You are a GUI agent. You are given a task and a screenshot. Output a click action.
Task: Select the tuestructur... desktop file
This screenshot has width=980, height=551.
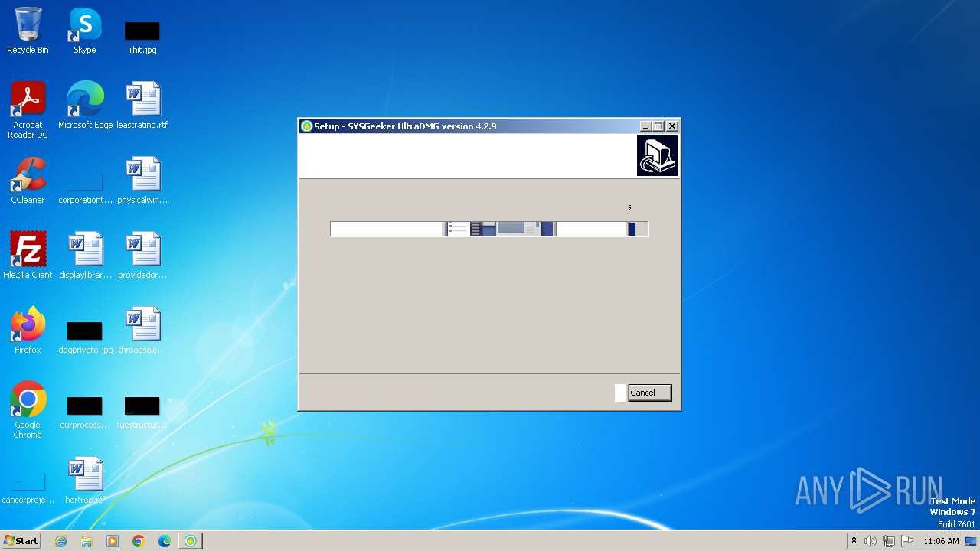pos(142,412)
